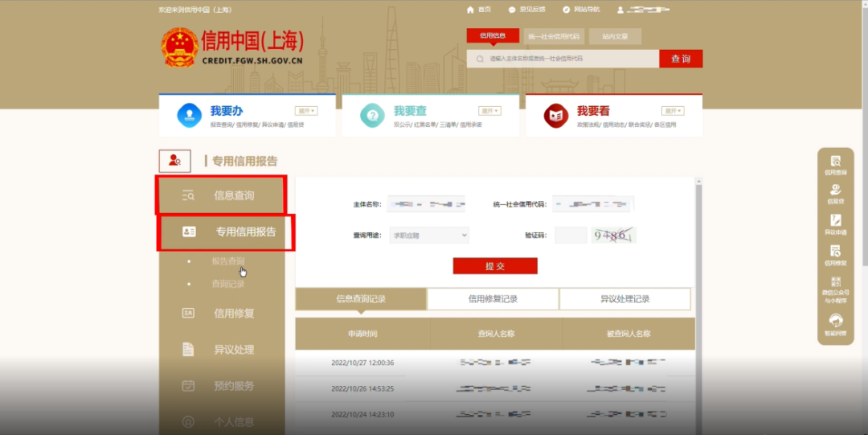
Task: Refresh the captcha image showing 9486
Action: (613, 236)
